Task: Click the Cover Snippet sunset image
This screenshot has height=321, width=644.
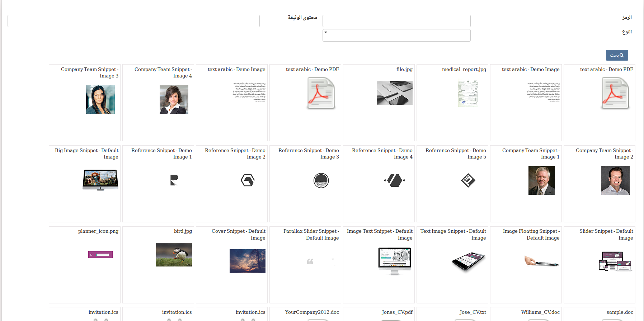Action: pyautogui.click(x=248, y=261)
